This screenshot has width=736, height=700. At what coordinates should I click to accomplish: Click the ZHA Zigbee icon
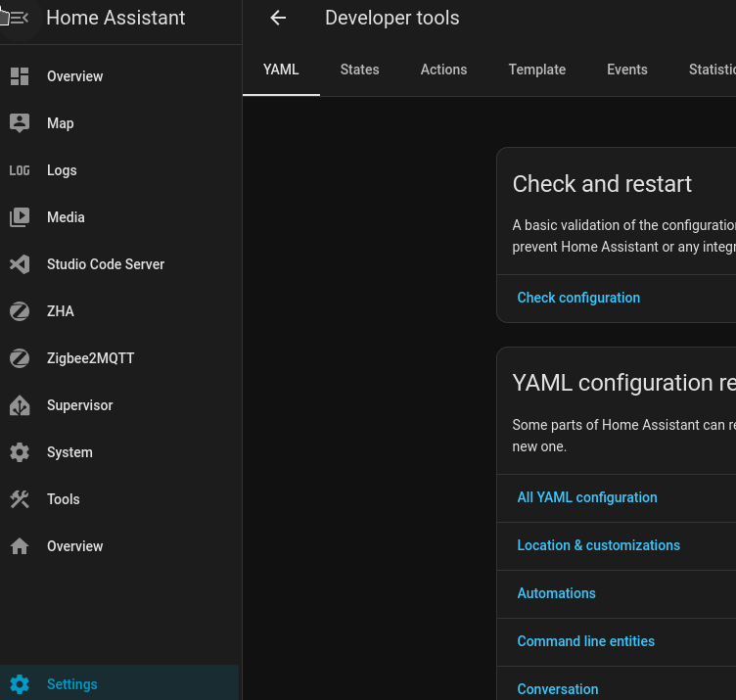tap(20, 311)
